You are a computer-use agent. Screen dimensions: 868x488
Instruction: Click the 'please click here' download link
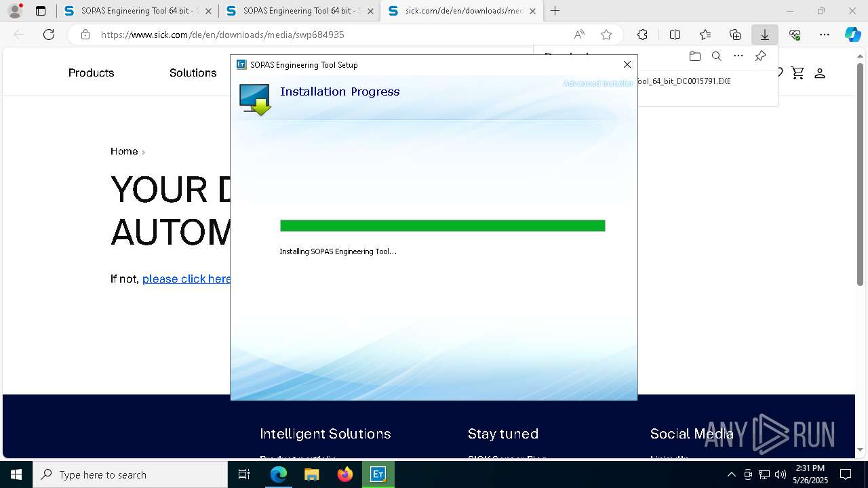click(x=186, y=279)
